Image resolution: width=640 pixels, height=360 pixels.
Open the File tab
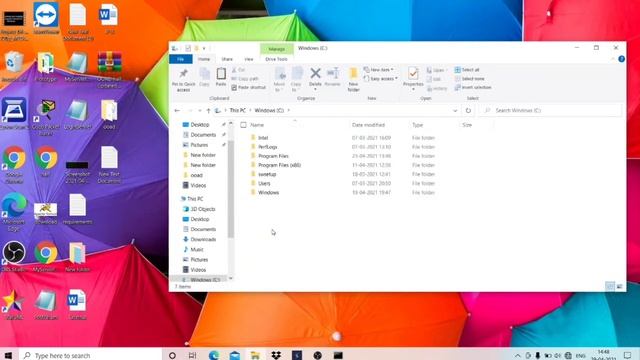point(180,59)
